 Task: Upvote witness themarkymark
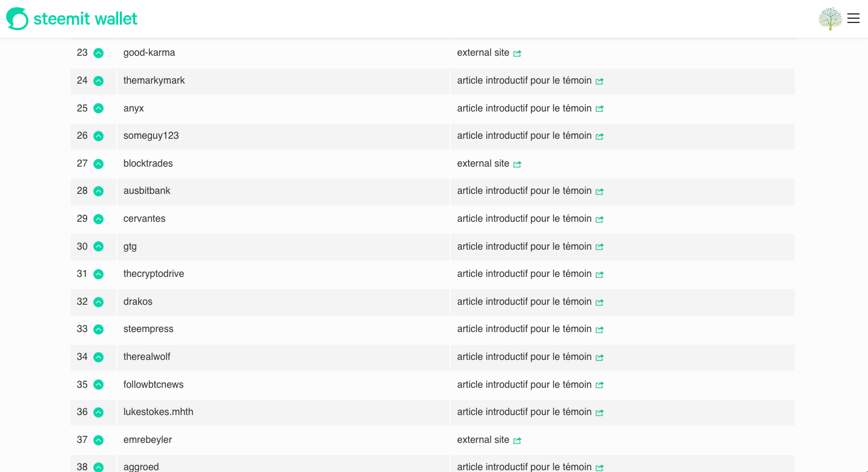(x=99, y=81)
